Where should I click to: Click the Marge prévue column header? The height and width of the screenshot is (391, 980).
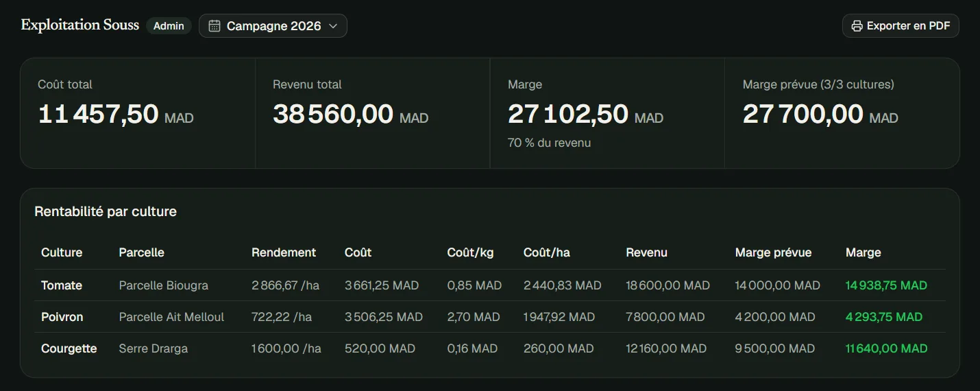coord(773,252)
